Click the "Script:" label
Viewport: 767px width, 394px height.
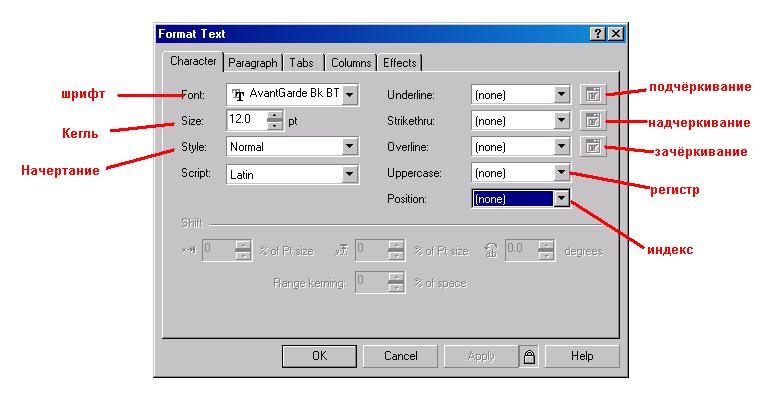[x=196, y=173]
